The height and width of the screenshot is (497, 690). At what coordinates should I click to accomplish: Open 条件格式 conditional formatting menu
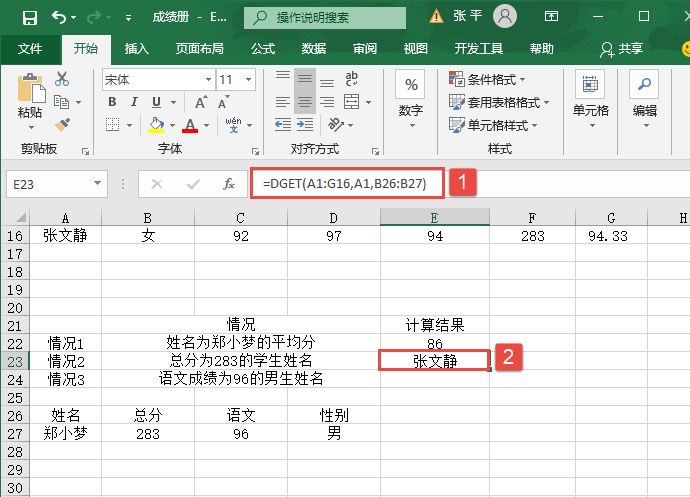pos(487,80)
